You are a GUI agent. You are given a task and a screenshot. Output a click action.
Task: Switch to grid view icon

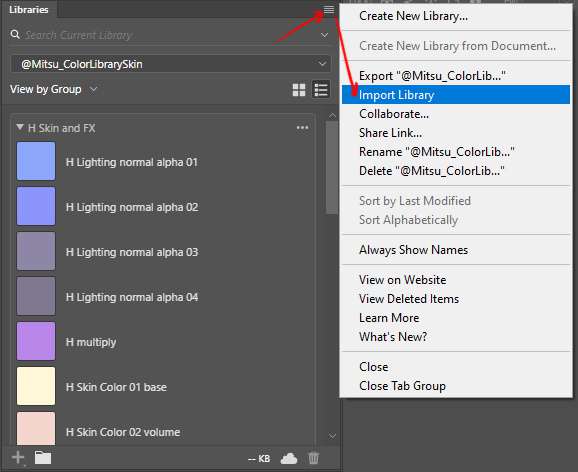[x=299, y=90]
